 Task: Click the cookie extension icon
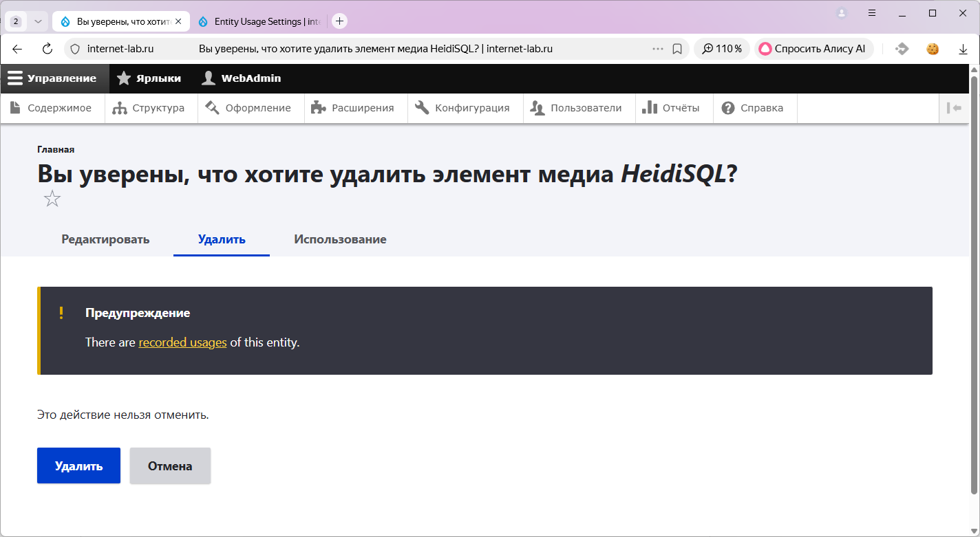tap(933, 49)
